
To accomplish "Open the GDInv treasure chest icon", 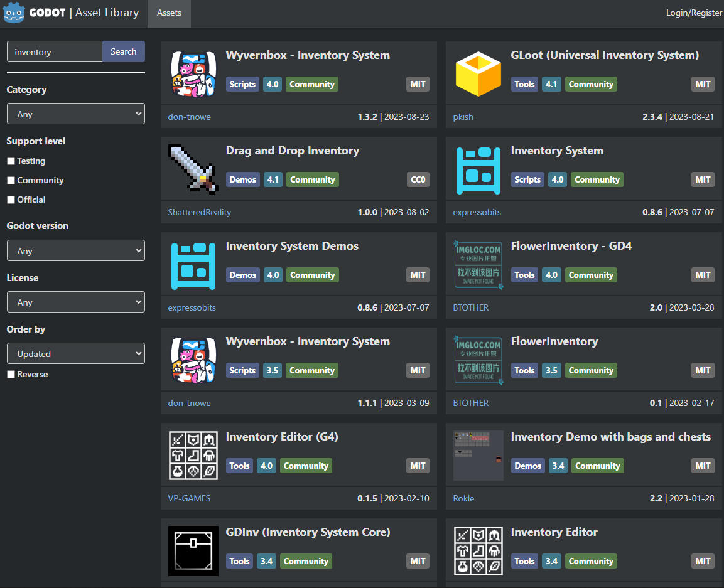I will pos(193,551).
